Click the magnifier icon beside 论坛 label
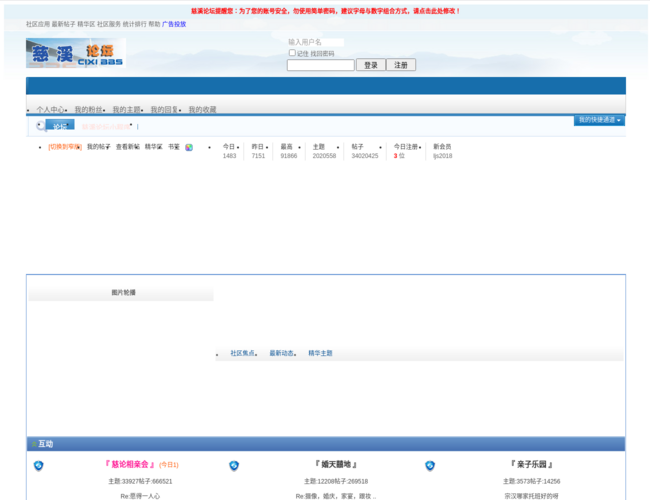The width and height of the screenshot is (650, 500). 41,126
